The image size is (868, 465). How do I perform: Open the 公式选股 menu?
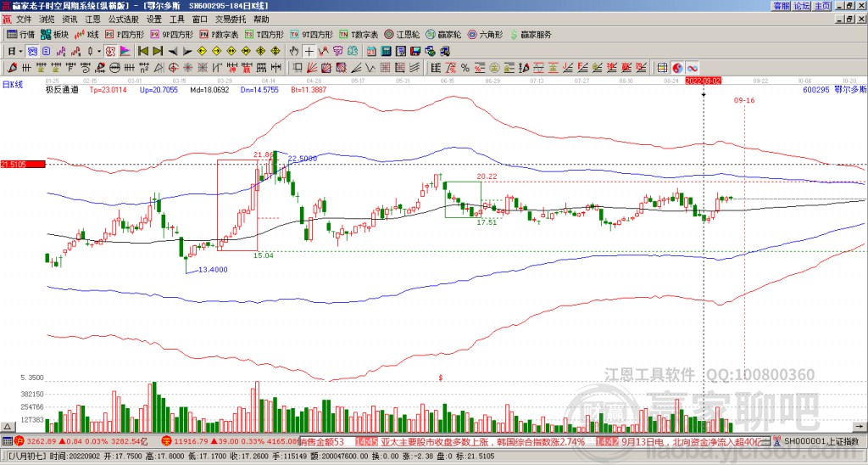pyautogui.click(x=123, y=20)
